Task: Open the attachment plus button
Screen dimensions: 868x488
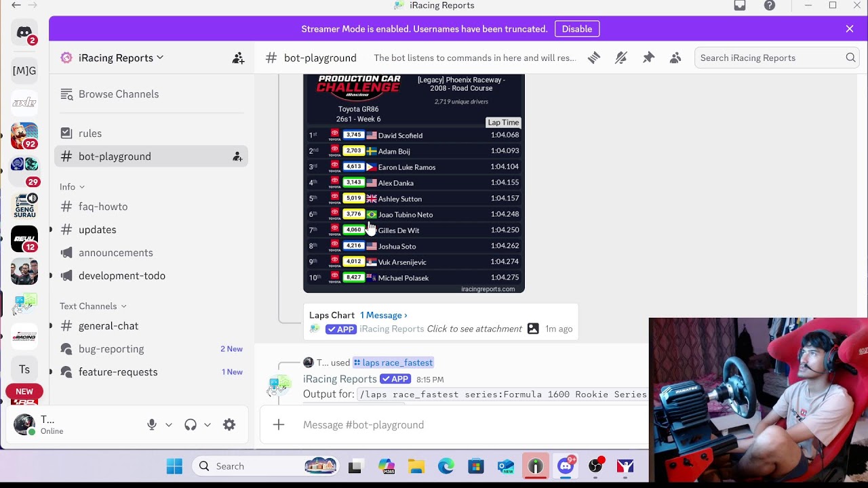Action: tap(279, 425)
